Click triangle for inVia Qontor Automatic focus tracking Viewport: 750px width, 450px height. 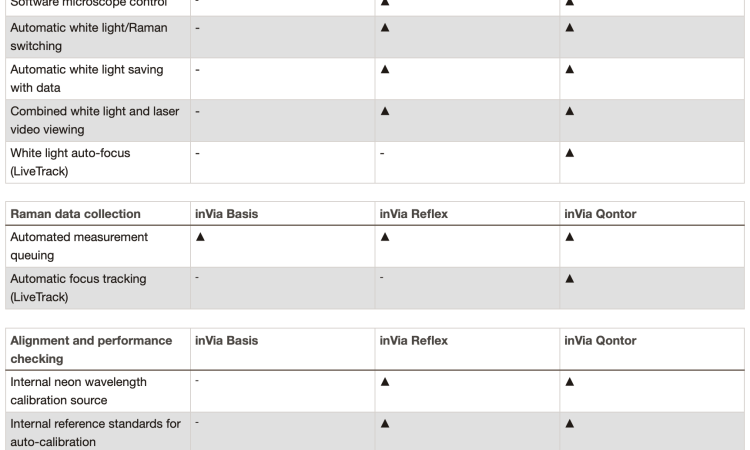569,278
